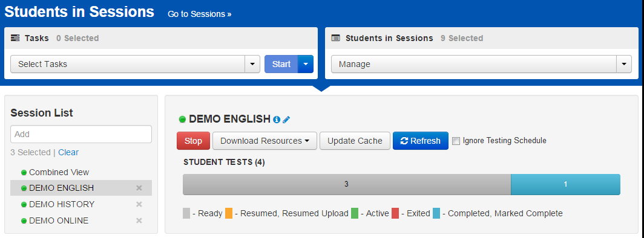Expand the Start button arrow menu
The width and height of the screenshot is (644, 238).
click(306, 64)
